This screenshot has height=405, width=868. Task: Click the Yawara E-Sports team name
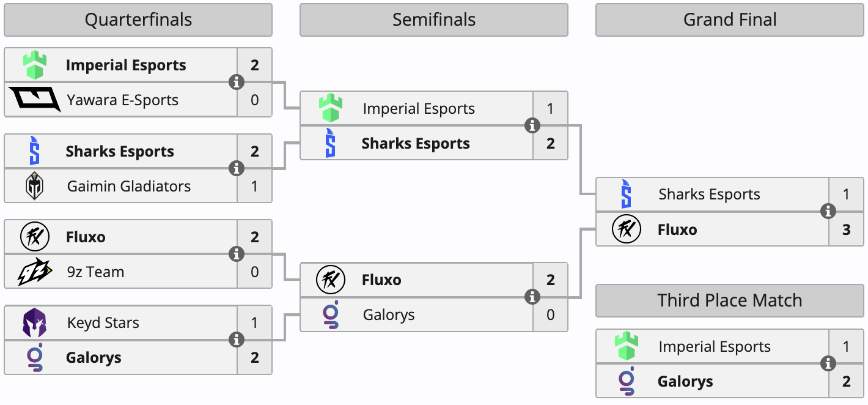(123, 100)
